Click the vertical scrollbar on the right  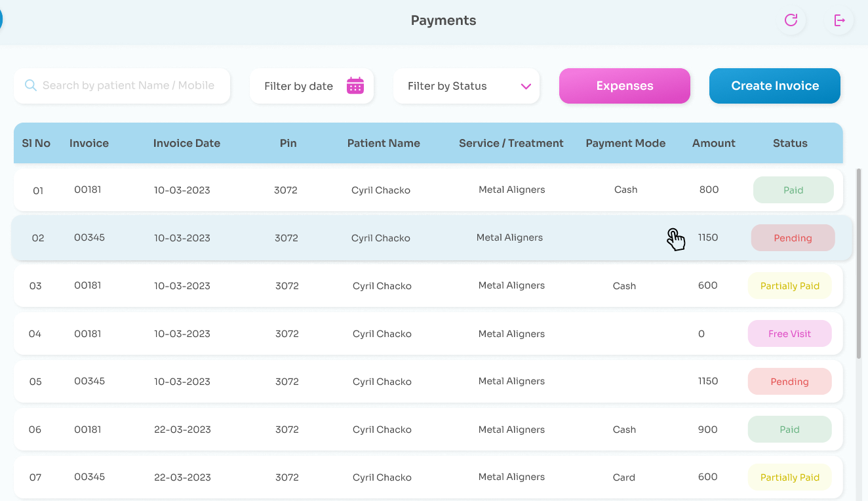(x=858, y=262)
